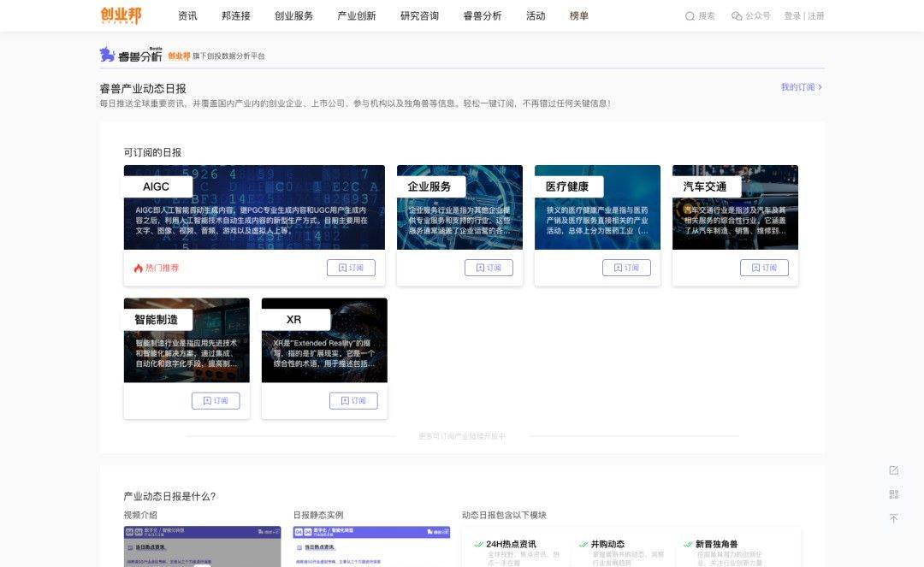This screenshot has height=567, width=924.
Task: Subscribe to the XR daily report
Action: coord(353,400)
